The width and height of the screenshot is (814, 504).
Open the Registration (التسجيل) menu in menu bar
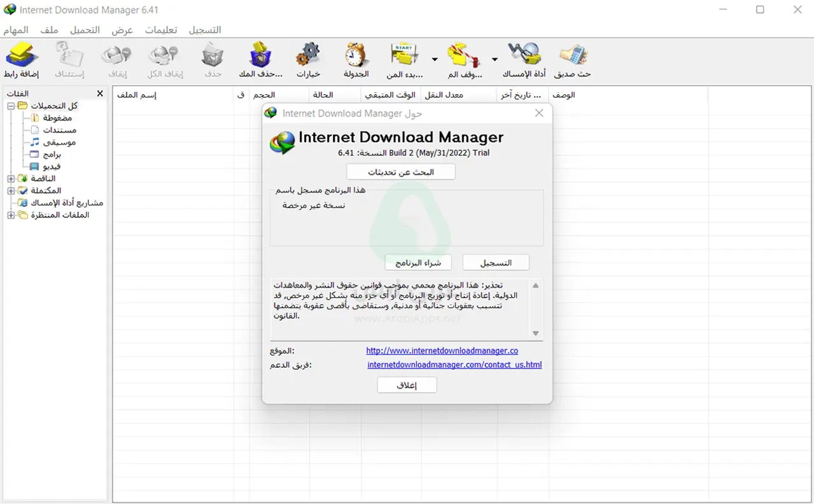[x=205, y=30]
